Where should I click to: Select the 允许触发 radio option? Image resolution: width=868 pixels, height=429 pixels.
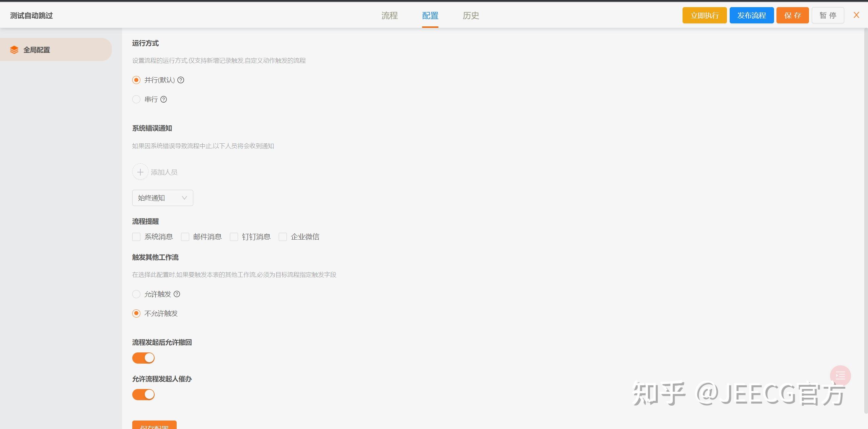click(x=136, y=294)
